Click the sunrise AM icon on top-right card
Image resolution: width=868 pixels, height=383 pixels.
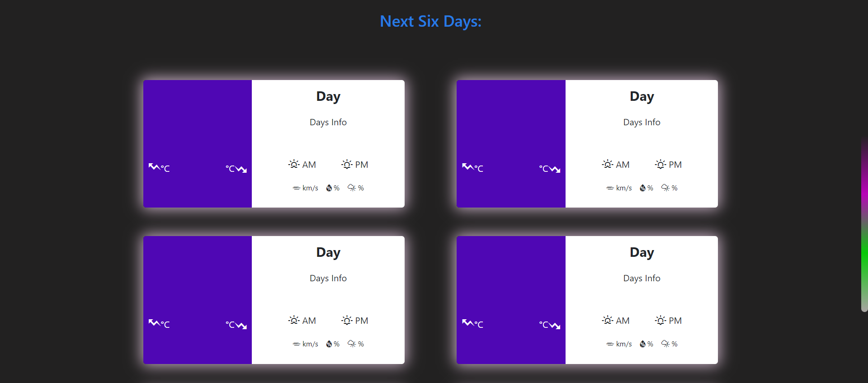607,164
